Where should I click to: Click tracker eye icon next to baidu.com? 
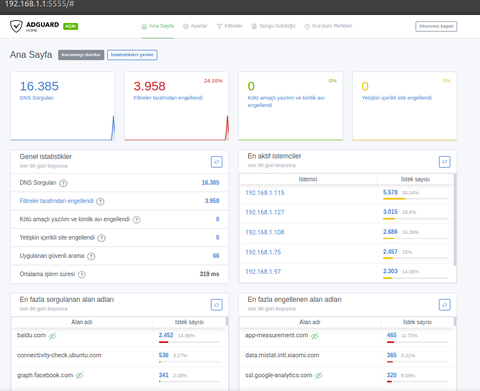pyautogui.click(x=53, y=336)
